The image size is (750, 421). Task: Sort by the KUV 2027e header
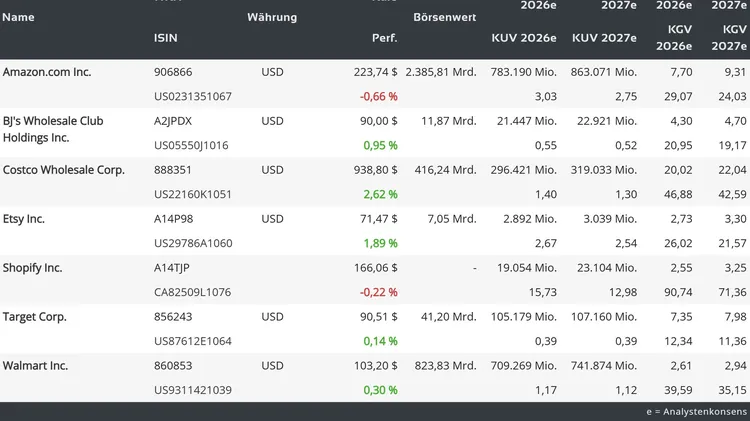click(x=604, y=38)
